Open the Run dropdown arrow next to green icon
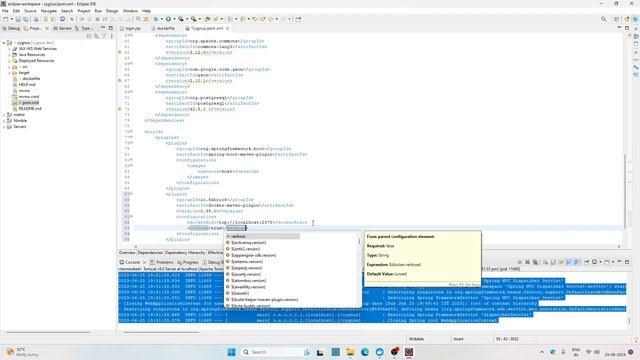 pyautogui.click(x=174, y=19)
